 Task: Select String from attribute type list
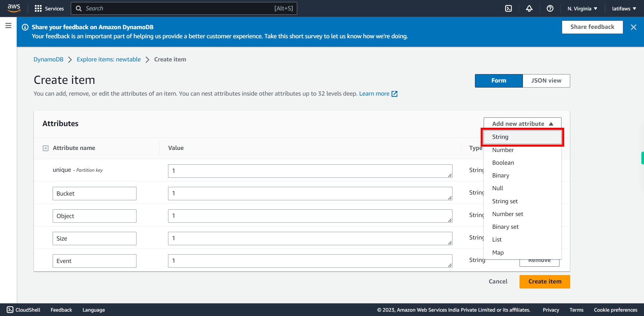coord(522,137)
